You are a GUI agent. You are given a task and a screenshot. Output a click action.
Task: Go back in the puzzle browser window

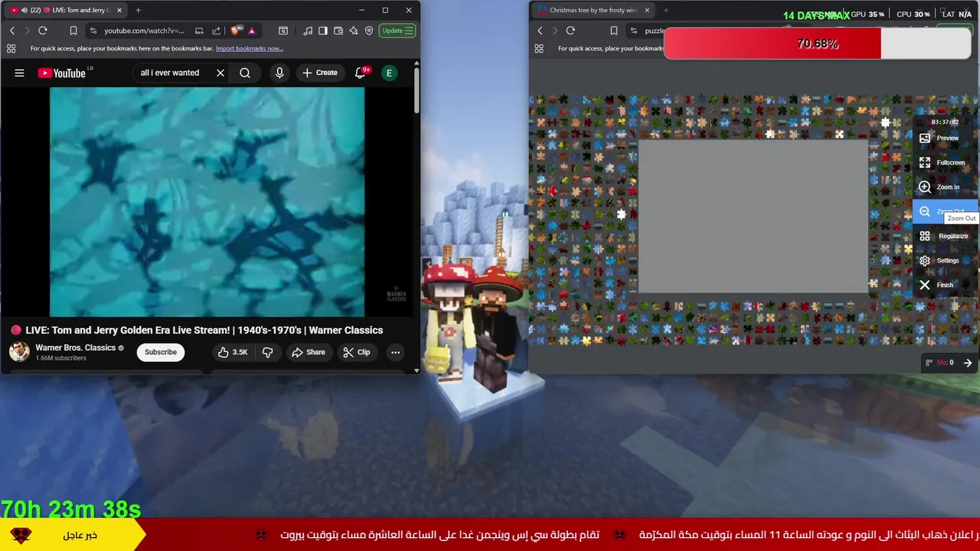(x=540, y=31)
